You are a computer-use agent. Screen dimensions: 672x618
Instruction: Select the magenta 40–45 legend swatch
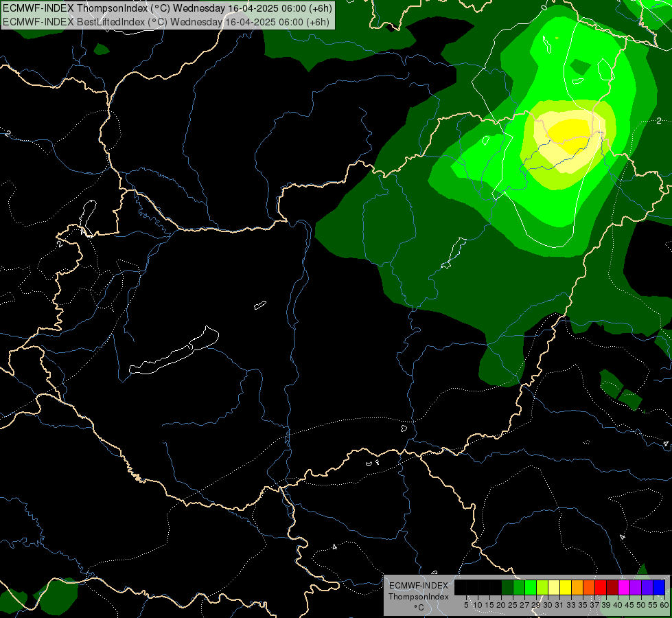coord(624,587)
